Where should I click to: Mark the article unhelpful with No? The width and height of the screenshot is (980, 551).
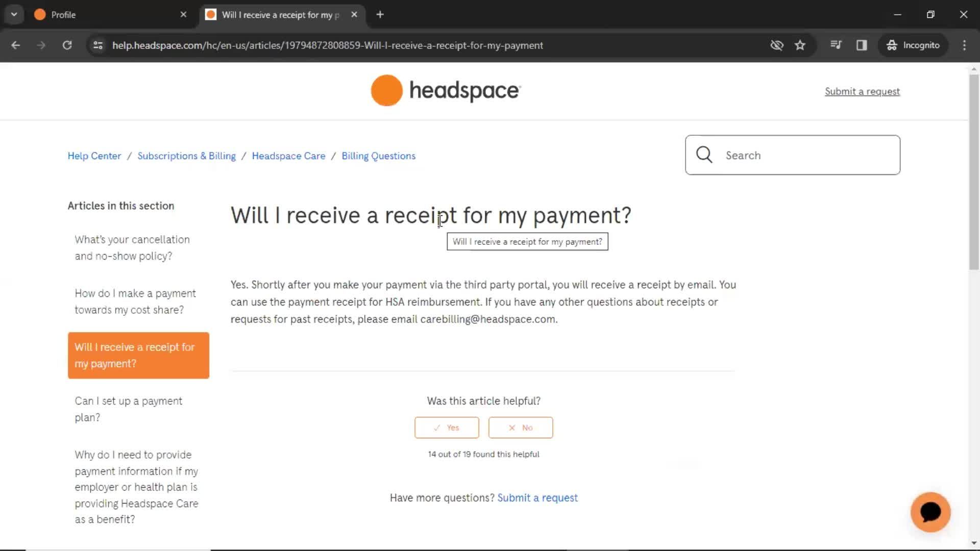[x=521, y=428]
